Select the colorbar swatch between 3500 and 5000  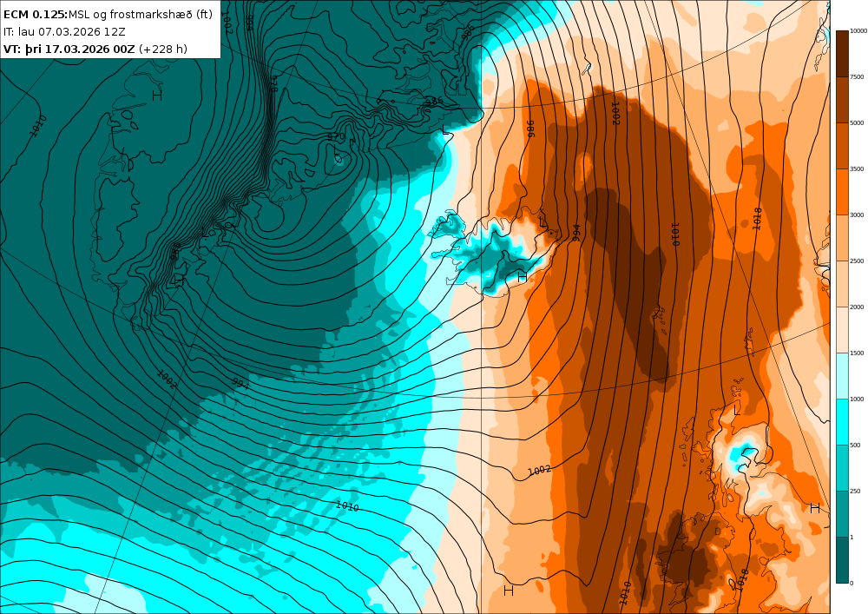[841, 146]
